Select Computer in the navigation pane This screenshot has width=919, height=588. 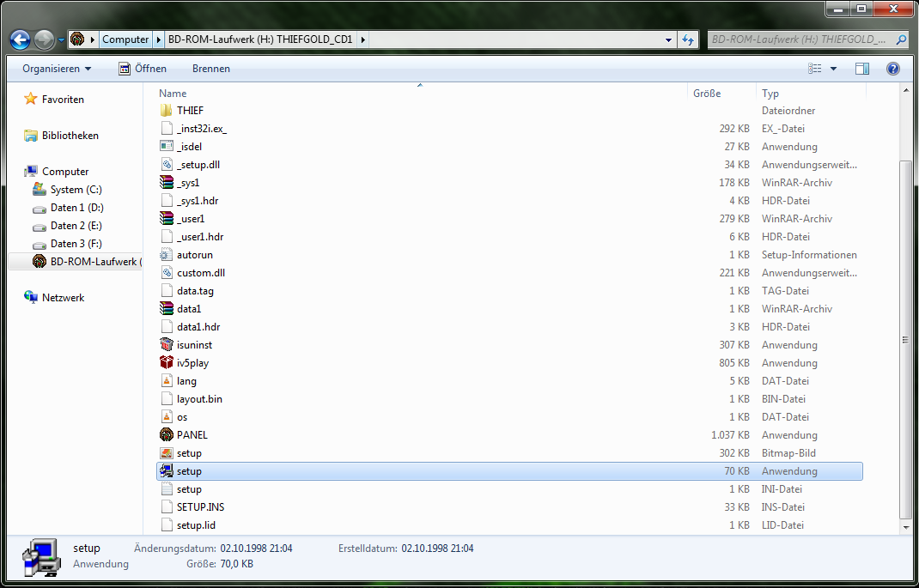pyautogui.click(x=65, y=172)
